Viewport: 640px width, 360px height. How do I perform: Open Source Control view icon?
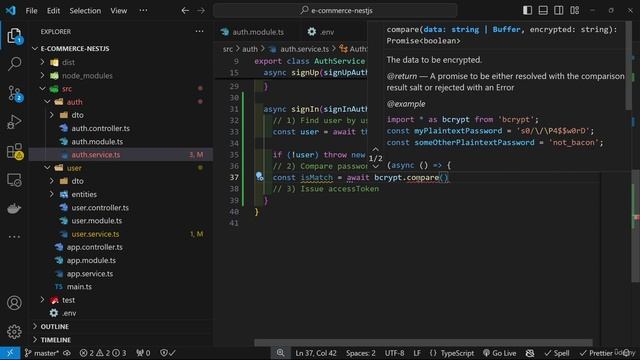coord(14,93)
